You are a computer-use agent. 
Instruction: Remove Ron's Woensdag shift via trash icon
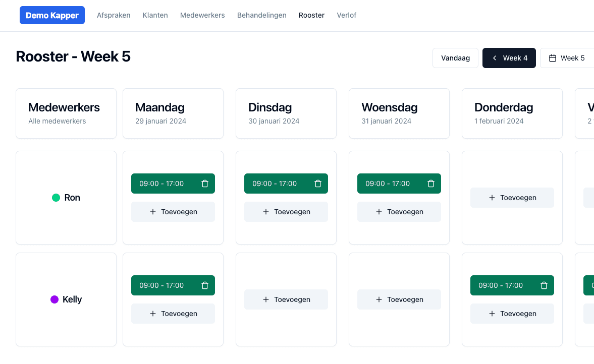(x=431, y=184)
